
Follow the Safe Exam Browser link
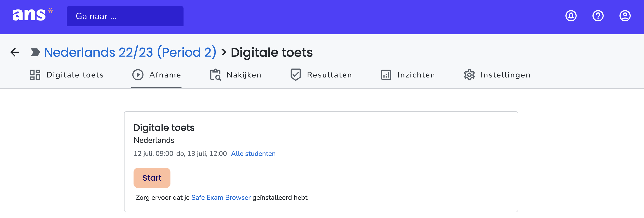[x=221, y=198]
